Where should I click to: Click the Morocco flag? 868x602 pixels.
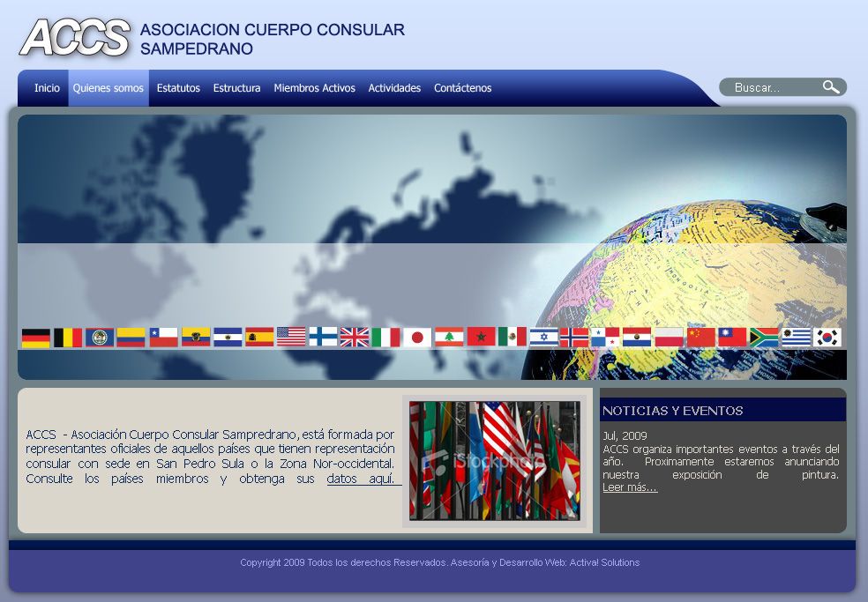pos(481,337)
